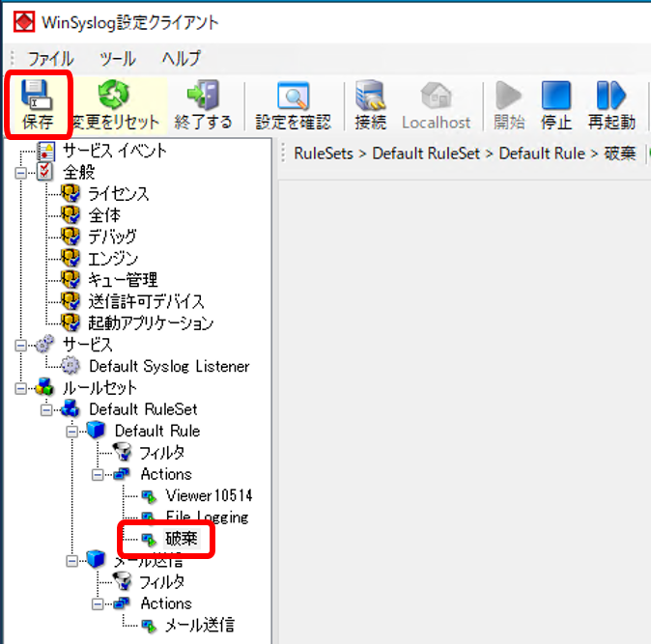The height and width of the screenshot is (644, 651).
Task: Click the green Reset Changes (変更をリセット) icon
Action: coord(113,95)
